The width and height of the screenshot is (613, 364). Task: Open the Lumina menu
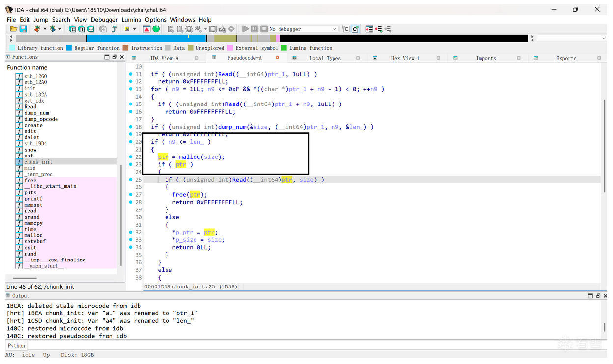[x=131, y=20]
